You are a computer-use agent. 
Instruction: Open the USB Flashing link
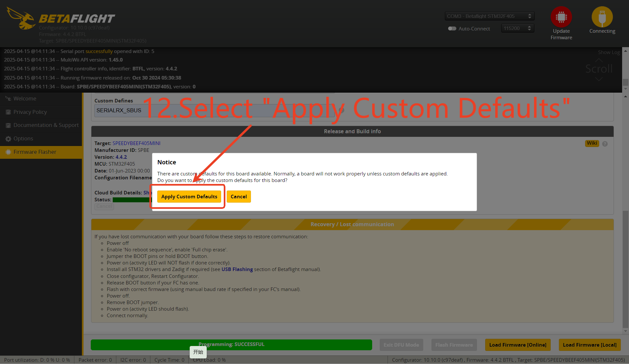(237, 269)
